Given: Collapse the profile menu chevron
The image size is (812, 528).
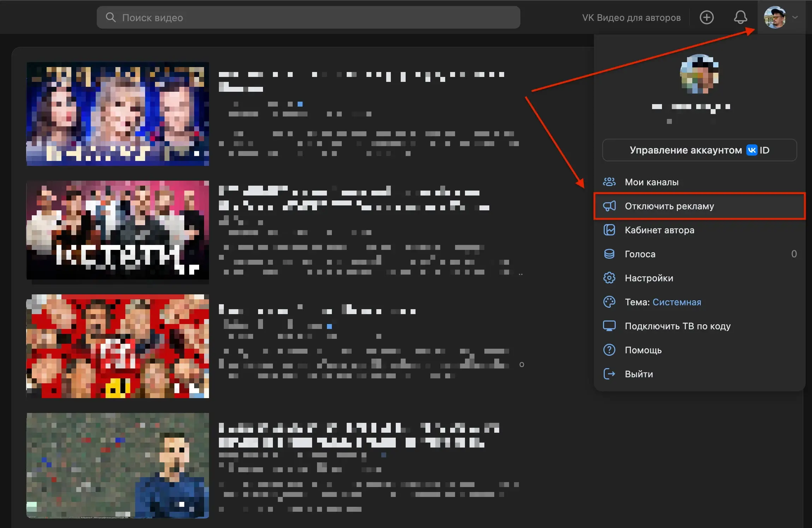Looking at the screenshot, I should tap(795, 17).
